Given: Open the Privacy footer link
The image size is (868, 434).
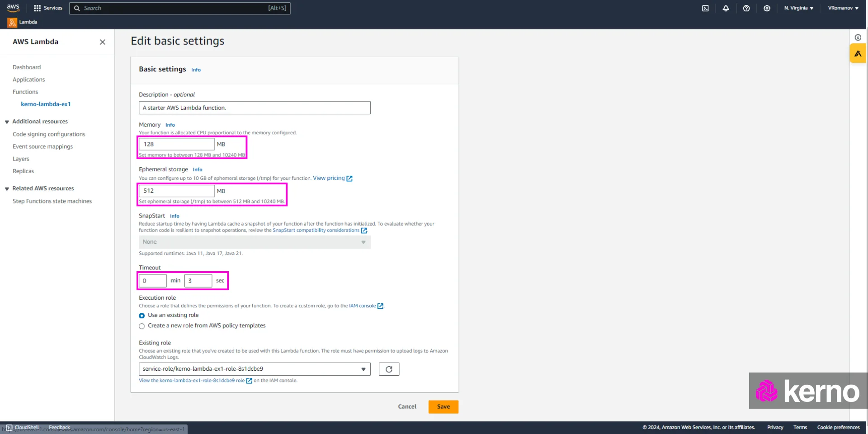Looking at the screenshot, I should pyautogui.click(x=775, y=428).
